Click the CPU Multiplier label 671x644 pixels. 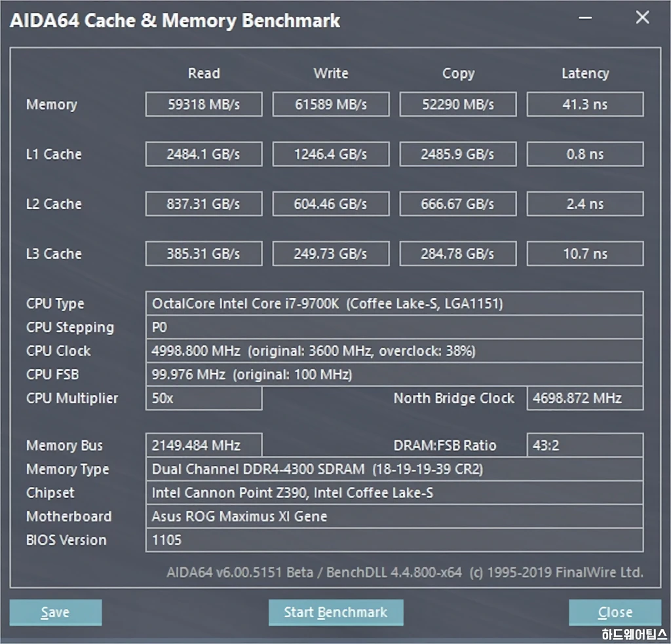(72, 399)
